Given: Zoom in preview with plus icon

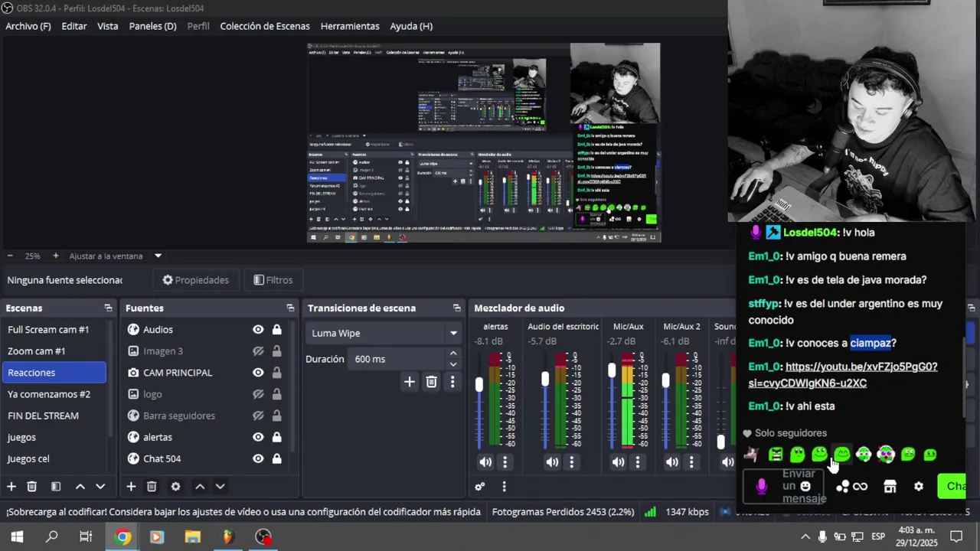Looking at the screenshot, I should (x=55, y=256).
